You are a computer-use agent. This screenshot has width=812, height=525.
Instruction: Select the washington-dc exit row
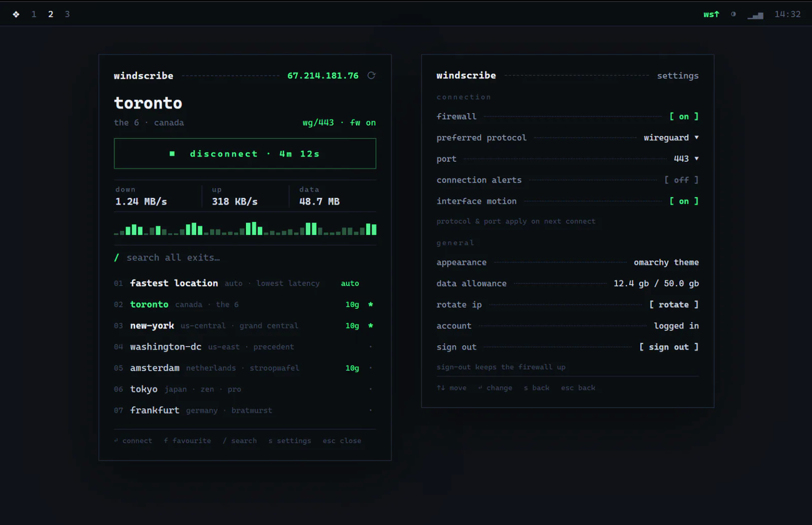pos(245,347)
